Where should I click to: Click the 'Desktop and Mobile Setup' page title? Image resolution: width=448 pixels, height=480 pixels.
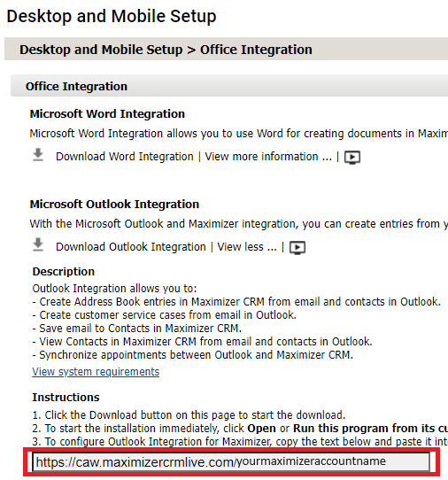[112, 16]
